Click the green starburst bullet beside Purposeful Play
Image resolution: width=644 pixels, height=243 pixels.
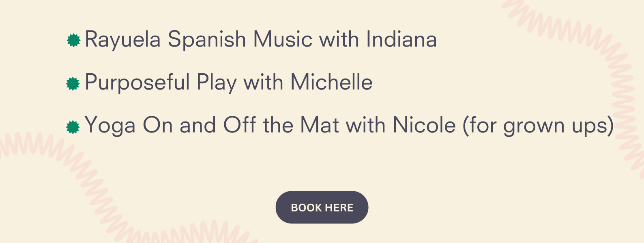tap(73, 84)
